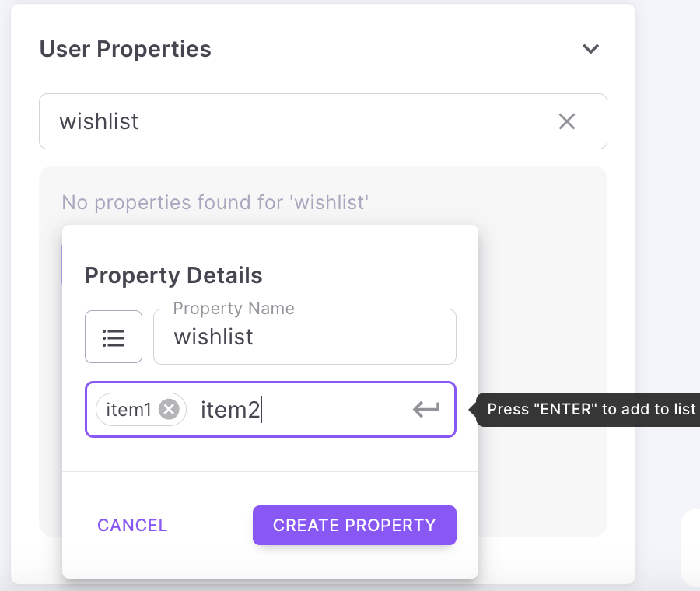Focus the wishlist search field
Image resolution: width=700 pixels, height=591 pixels.
(x=296, y=121)
